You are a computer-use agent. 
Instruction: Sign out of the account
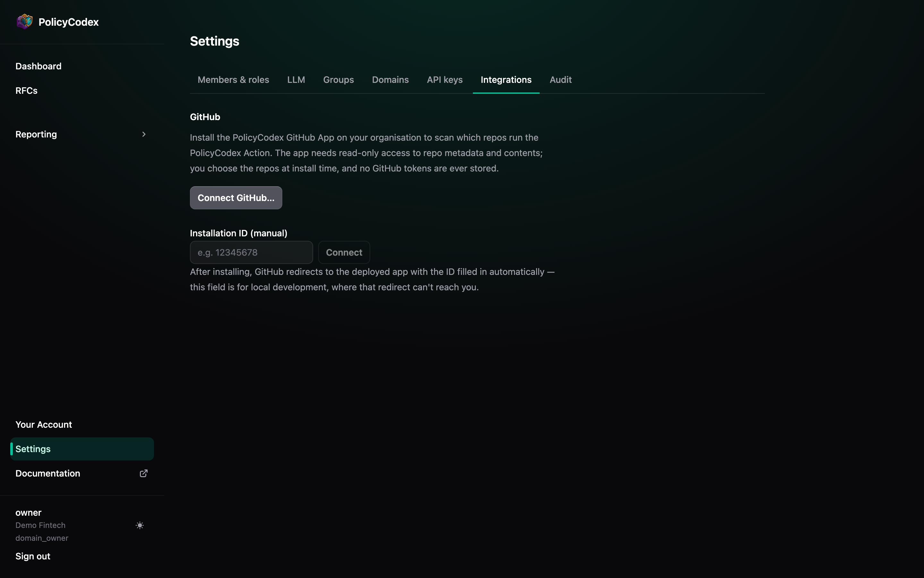pos(33,556)
